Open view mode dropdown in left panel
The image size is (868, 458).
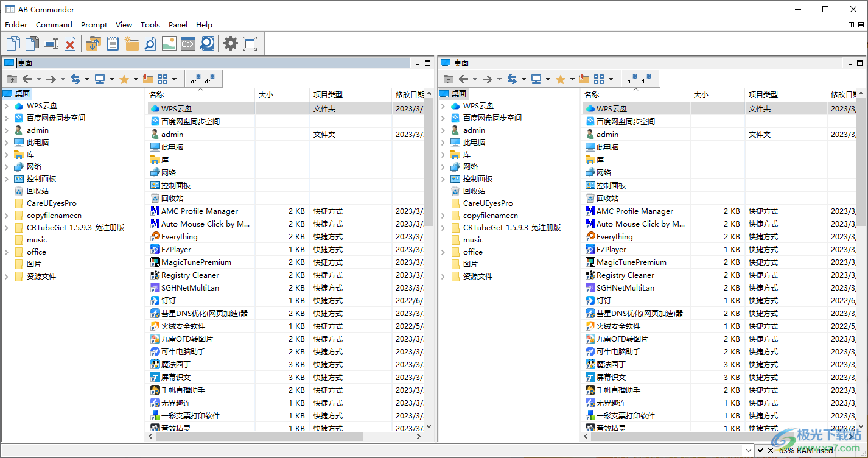pos(175,79)
